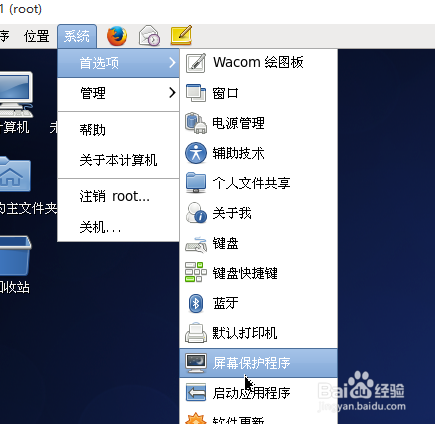Click the Wacom 绘图板 pen icon
The image size is (435, 424).
click(196, 63)
